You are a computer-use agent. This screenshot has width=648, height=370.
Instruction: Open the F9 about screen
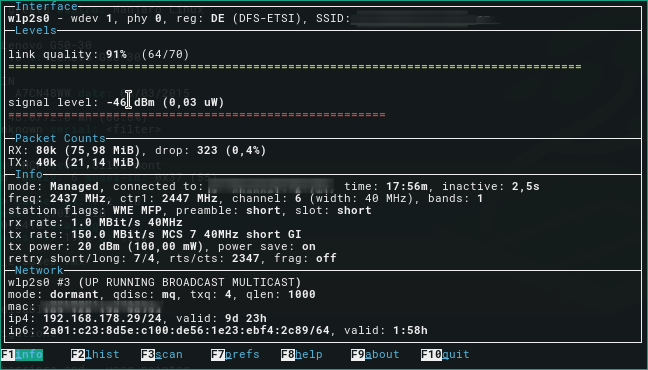(375, 355)
